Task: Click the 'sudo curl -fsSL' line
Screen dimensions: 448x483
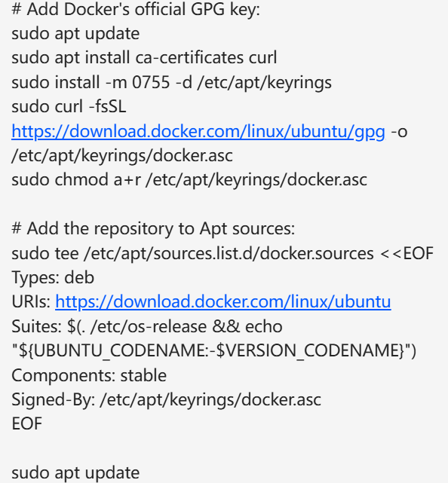Action: click(69, 107)
